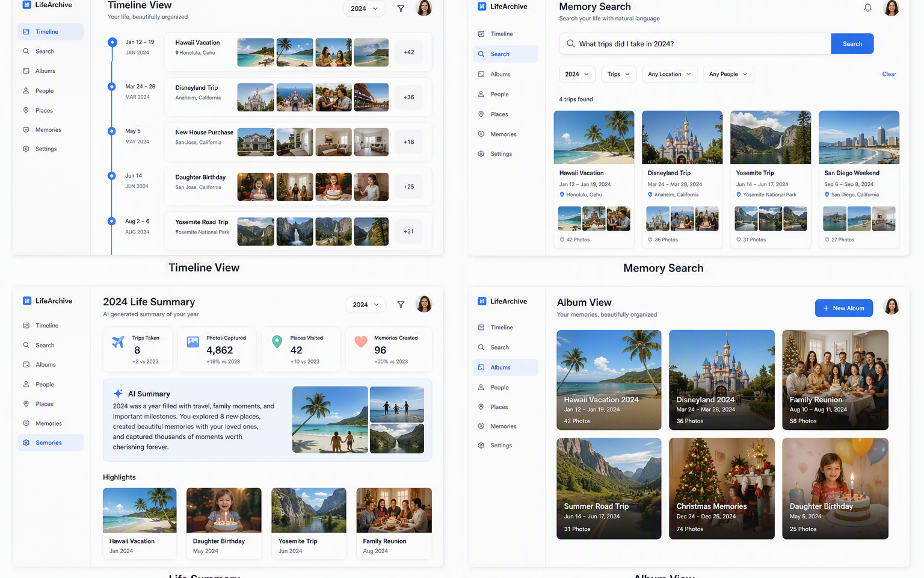This screenshot has width=924, height=578.
Task: Open the Trips filter dropdown
Action: point(618,74)
